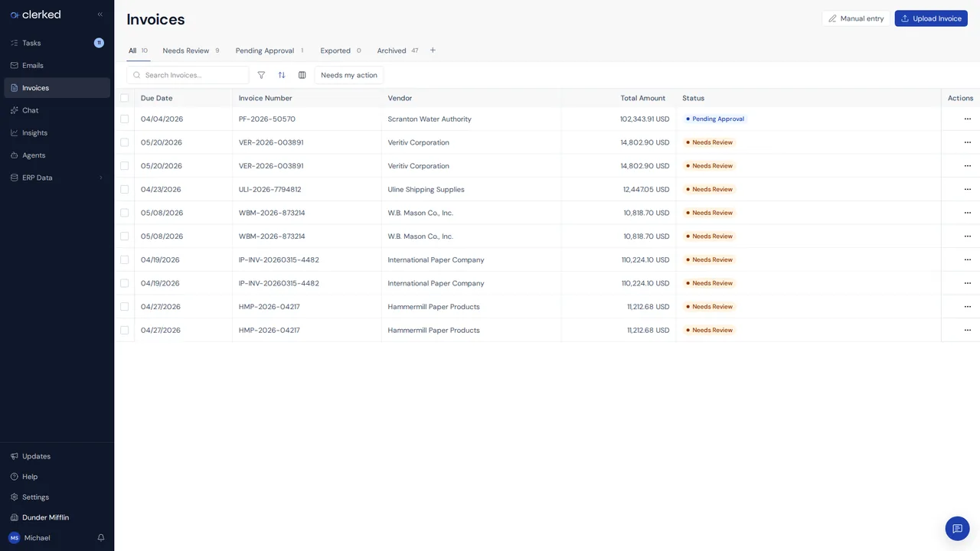Open the chat support bubble
The width and height of the screenshot is (980, 551).
tap(957, 528)
